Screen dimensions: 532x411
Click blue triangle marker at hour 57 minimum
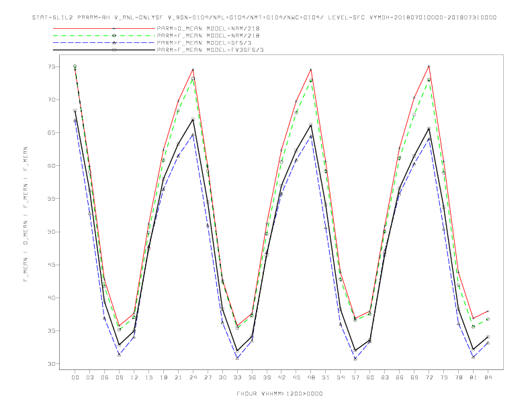(x=355, y=359)
